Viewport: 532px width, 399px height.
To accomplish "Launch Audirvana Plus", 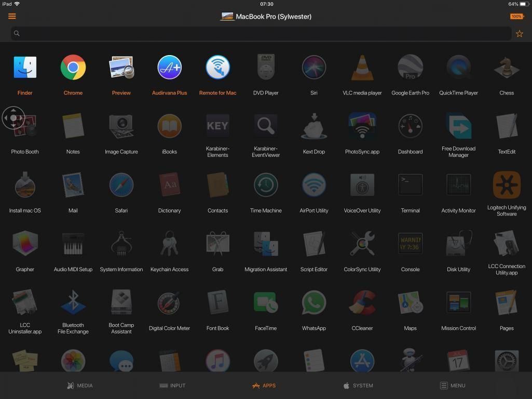I will (x=169, y=67).
